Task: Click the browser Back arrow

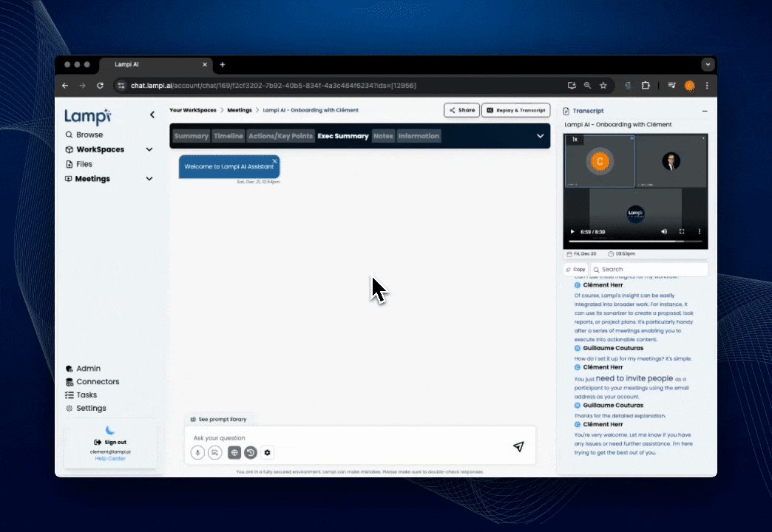Action: coord(65,86)
